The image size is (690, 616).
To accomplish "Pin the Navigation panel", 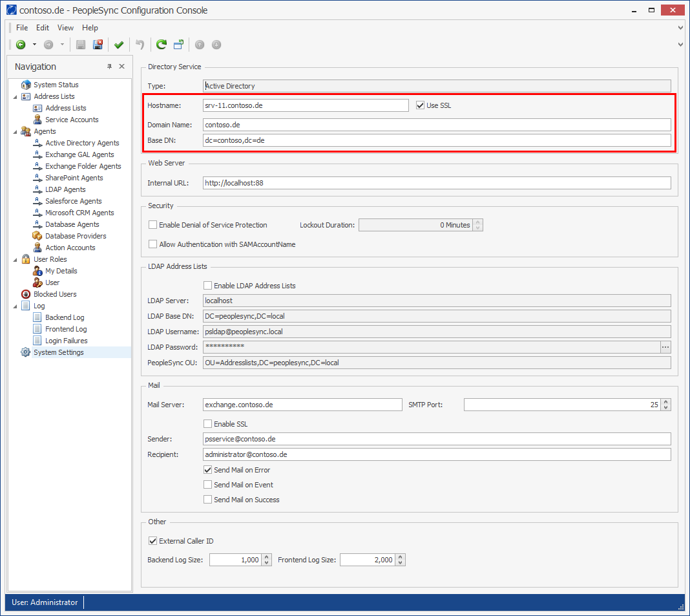I will click(110, 67).
